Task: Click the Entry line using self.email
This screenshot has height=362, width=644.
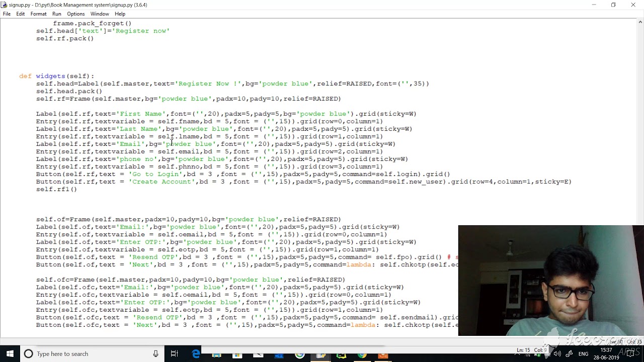Action: (x=209, y=151)
